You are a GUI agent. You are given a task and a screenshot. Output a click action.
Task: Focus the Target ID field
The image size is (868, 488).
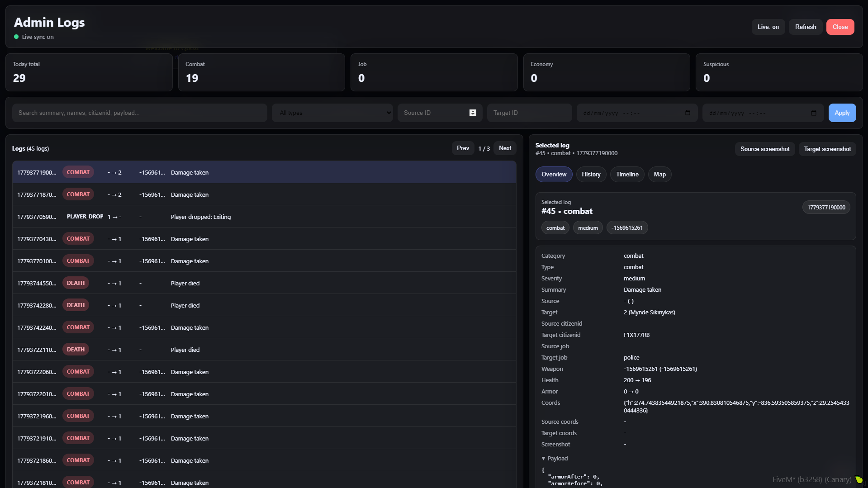click(529, 113)
